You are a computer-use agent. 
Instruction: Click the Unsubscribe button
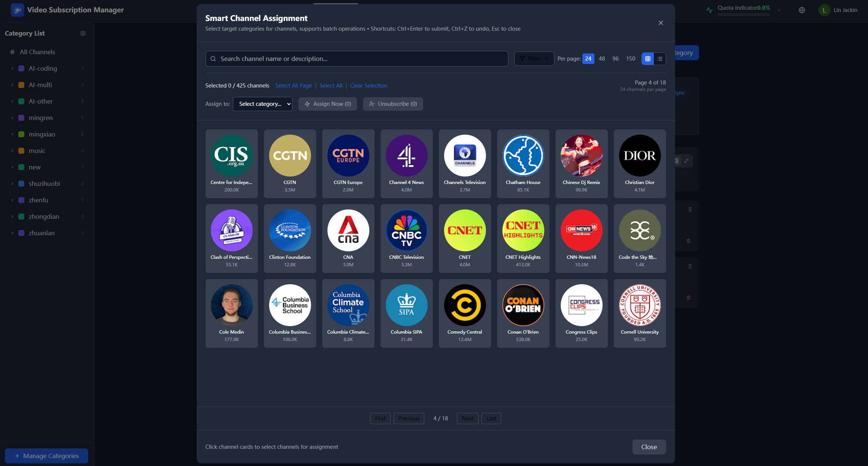point(393,104)
